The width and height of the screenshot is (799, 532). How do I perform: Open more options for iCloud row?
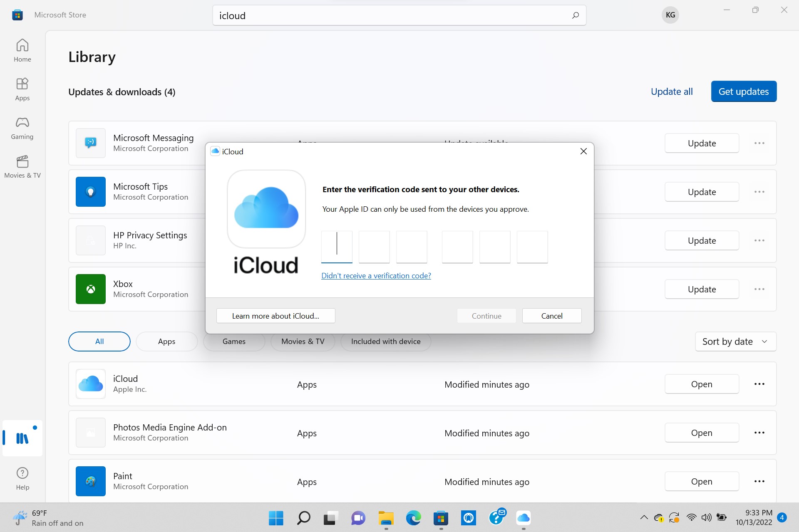click(759, 384)
